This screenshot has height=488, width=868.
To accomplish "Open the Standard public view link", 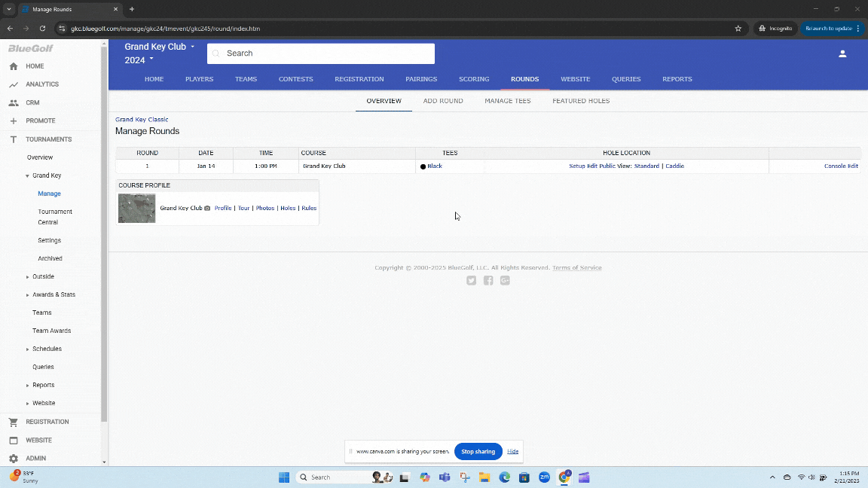I will point(646,166).
